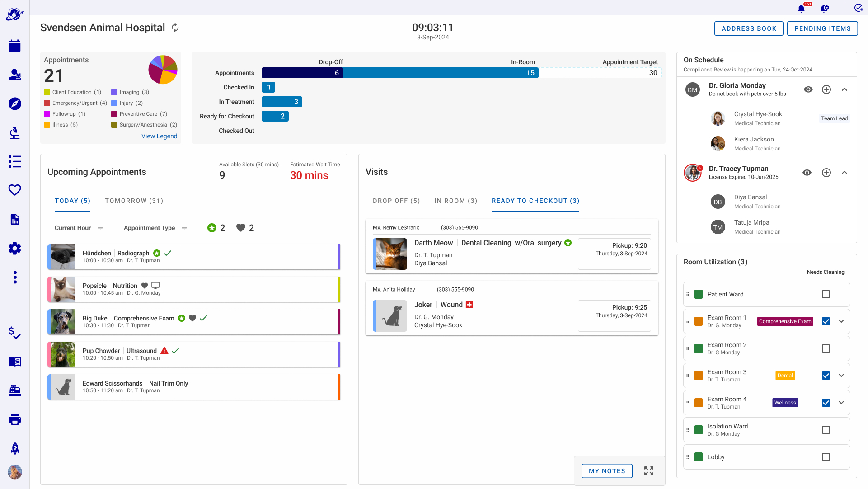
Task: Open the calendar icon in sidebar
Action: tap(14, 46)
